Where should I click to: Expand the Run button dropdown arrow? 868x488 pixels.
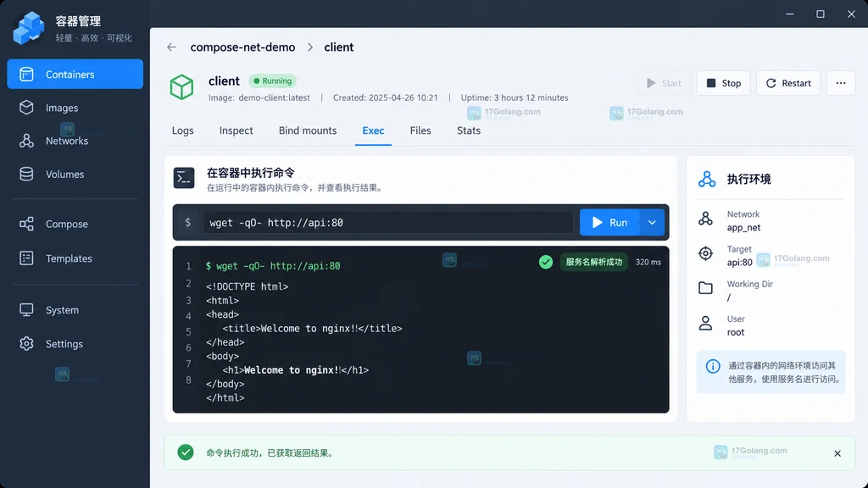[652, 223]
